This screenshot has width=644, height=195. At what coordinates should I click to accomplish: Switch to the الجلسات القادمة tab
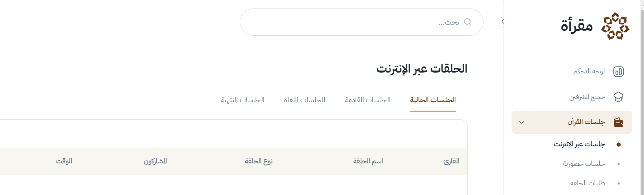(367, 100)
